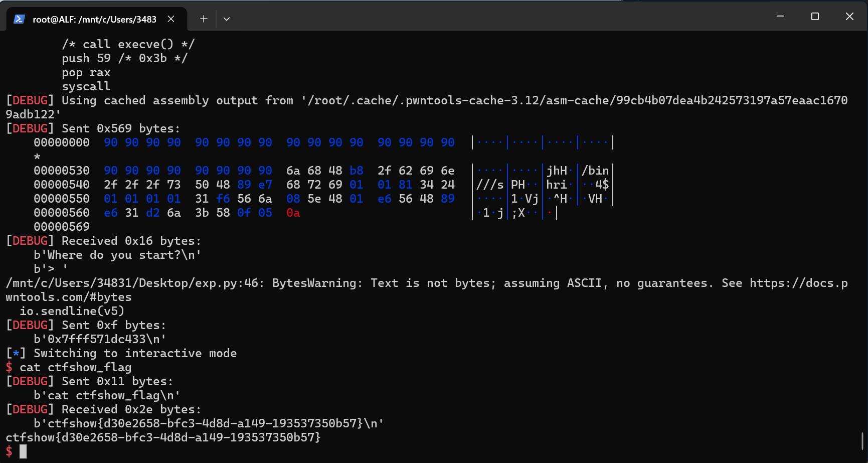Click the b'> ' prompt line
The image size is (868, 463).
[x=51, y=269]
